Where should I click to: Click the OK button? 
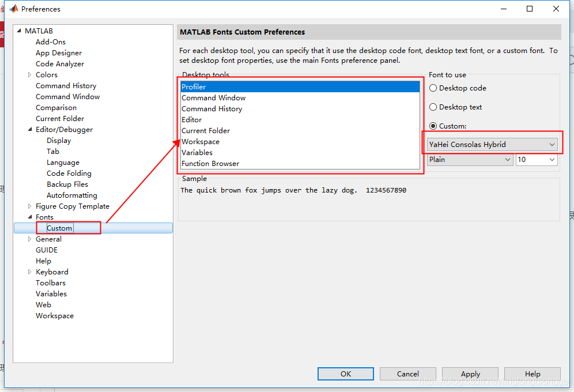(346, 374)
